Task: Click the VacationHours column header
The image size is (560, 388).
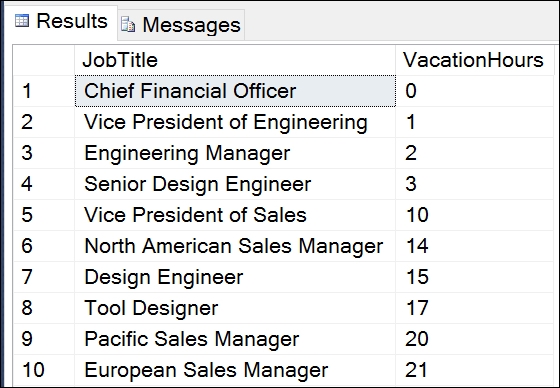Action: tap(475, 60)
